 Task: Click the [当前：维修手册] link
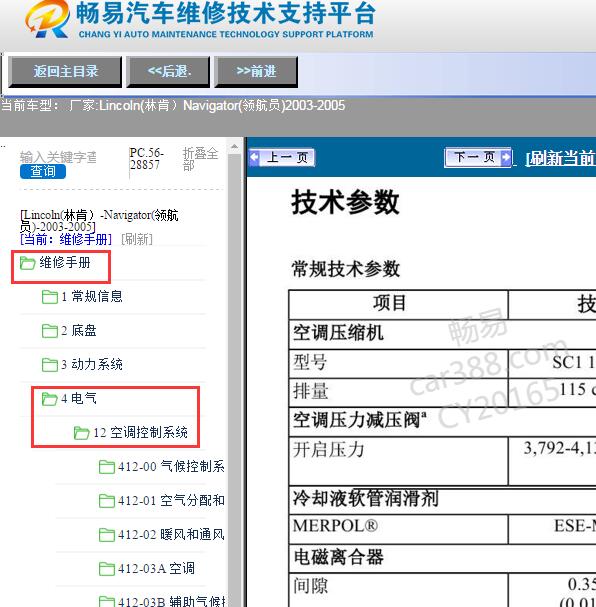tap(66, 239)
